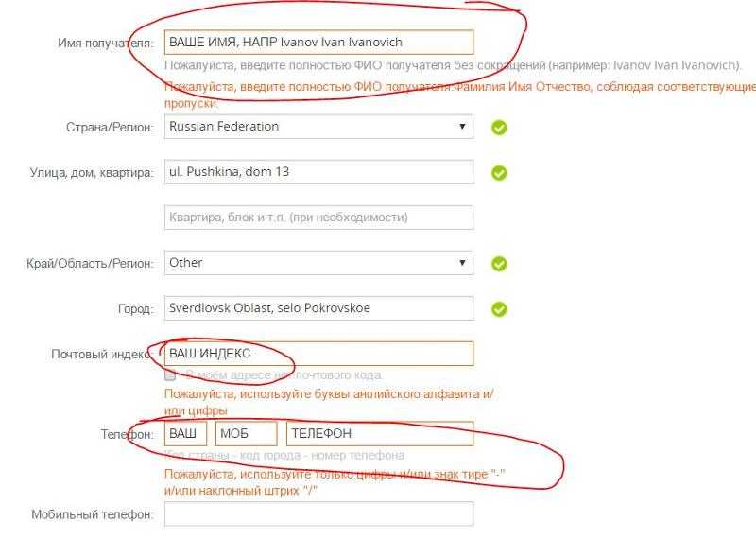
Task: Focus the recipient name field
Action: click(x=318, y=42)
